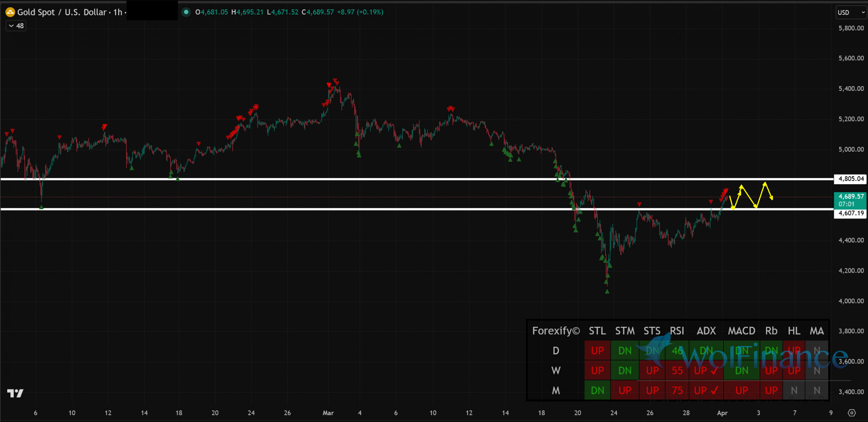Click the TradingView logo in chart corner
868x422 pixels.
pos(15,393)
